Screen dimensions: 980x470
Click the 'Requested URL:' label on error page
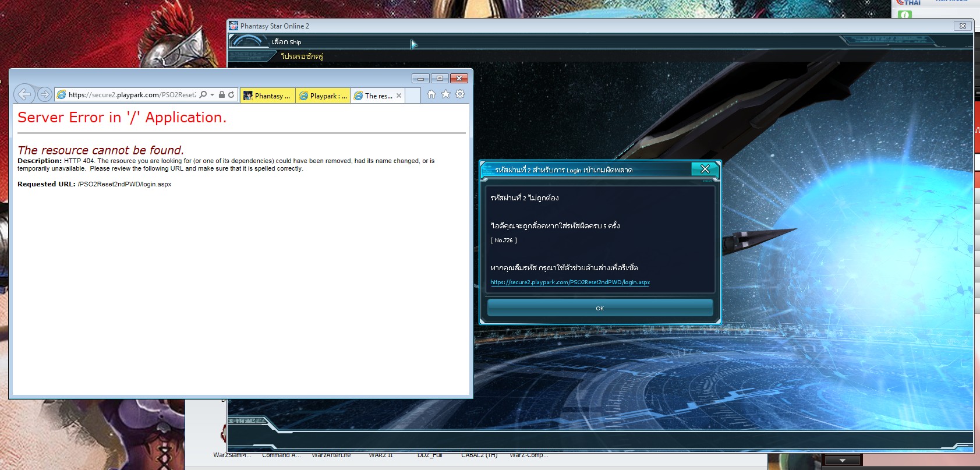(x=47, y=184)
